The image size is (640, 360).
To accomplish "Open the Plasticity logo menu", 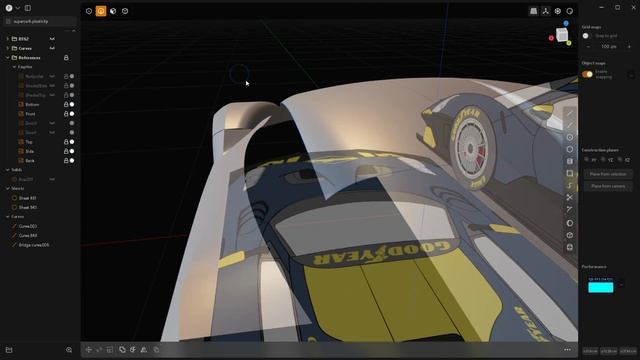I will (9, 8).
